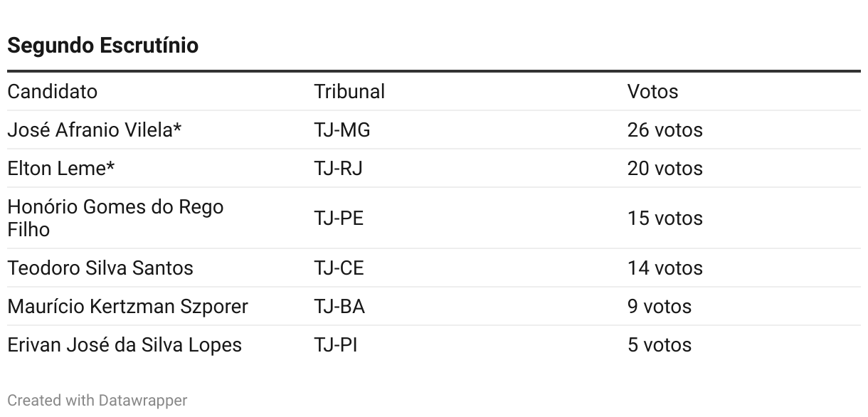Select the "20 votos" cell
Screen dimensions: 868x417
(x=665, y=169)
